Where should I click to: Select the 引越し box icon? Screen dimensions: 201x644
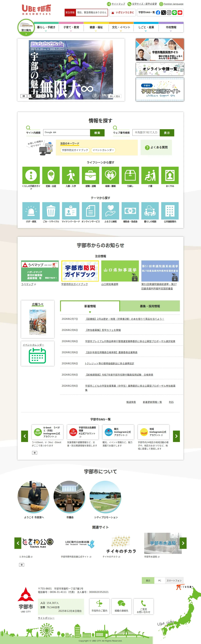coord(130,175)
